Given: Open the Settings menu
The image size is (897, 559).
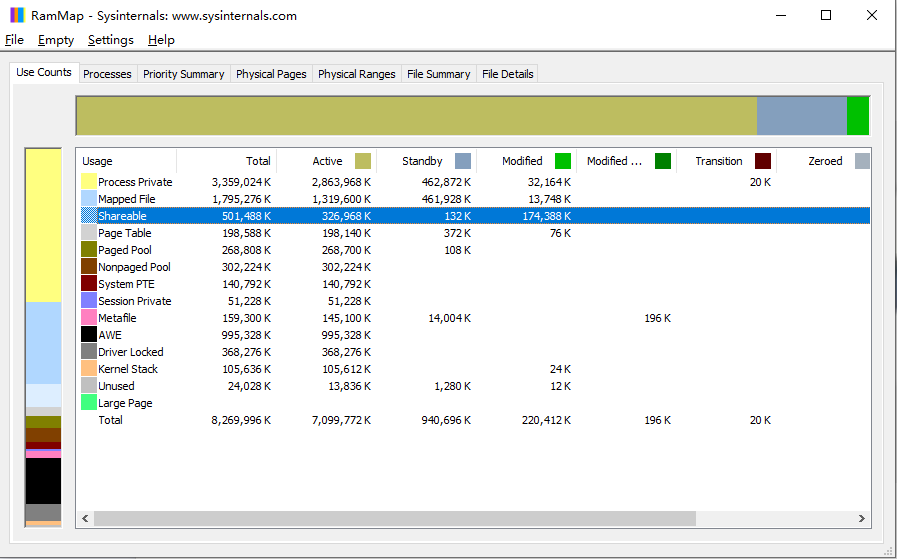Looking at the screenshot, I should pos(110,40).
